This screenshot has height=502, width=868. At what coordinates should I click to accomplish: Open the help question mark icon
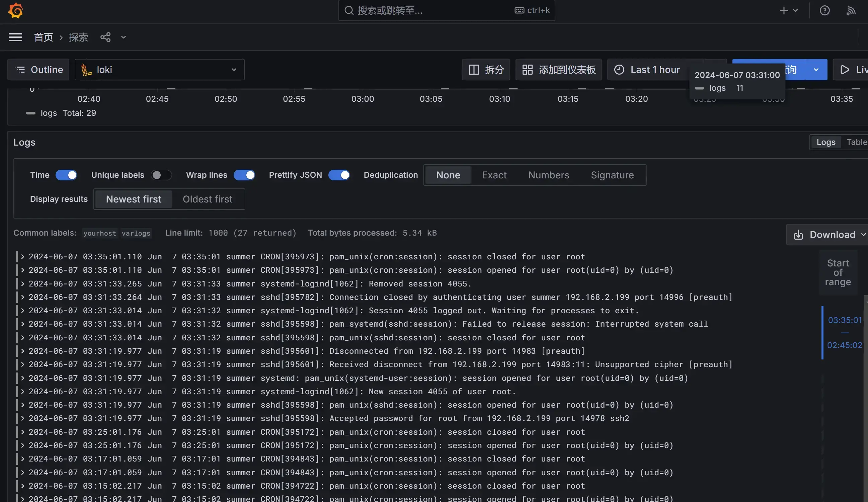point(824,10)
